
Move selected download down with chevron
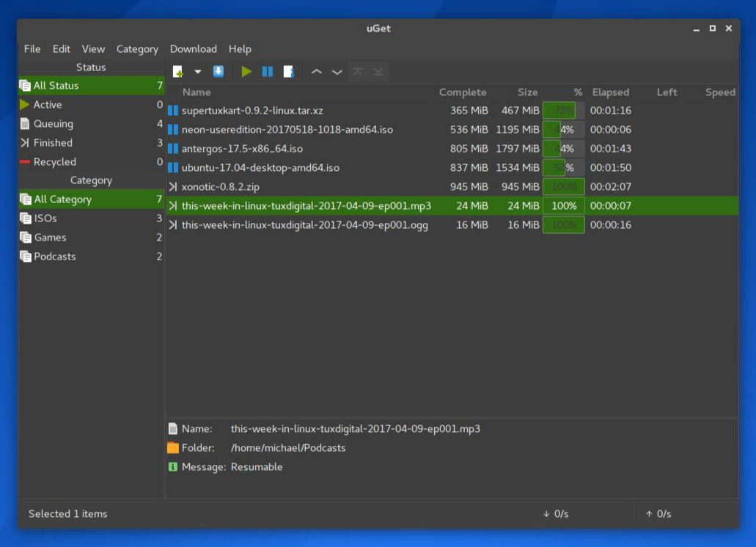coord(337,72)
